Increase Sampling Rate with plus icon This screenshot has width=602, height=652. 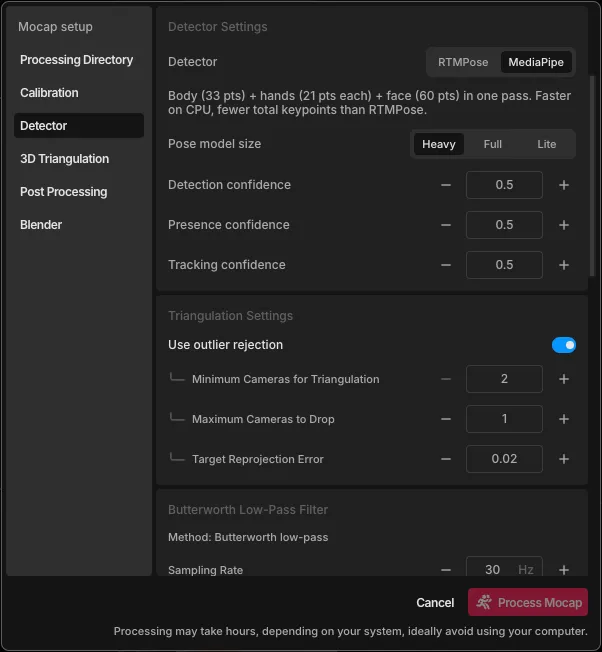pyautogui.click(x=564, y=570)
